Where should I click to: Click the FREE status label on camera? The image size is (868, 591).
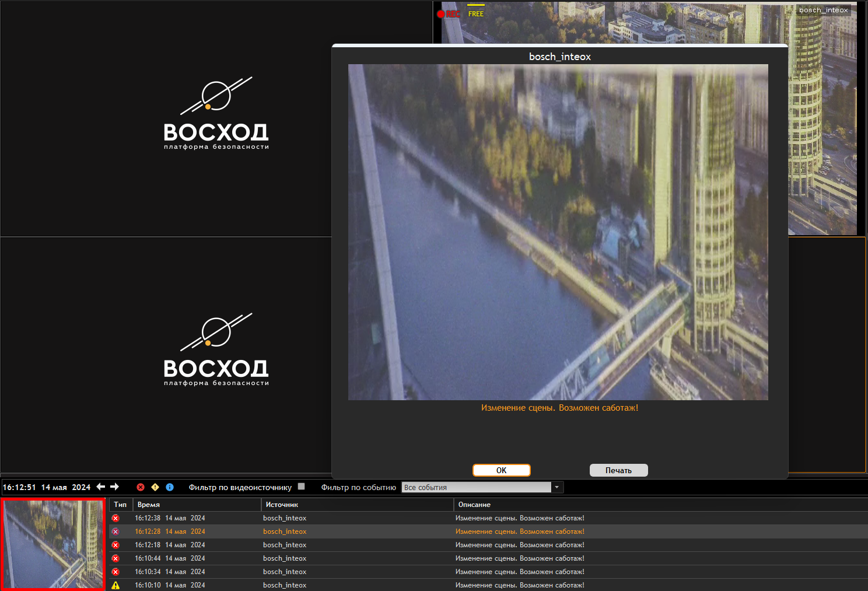tap(476, 14)
